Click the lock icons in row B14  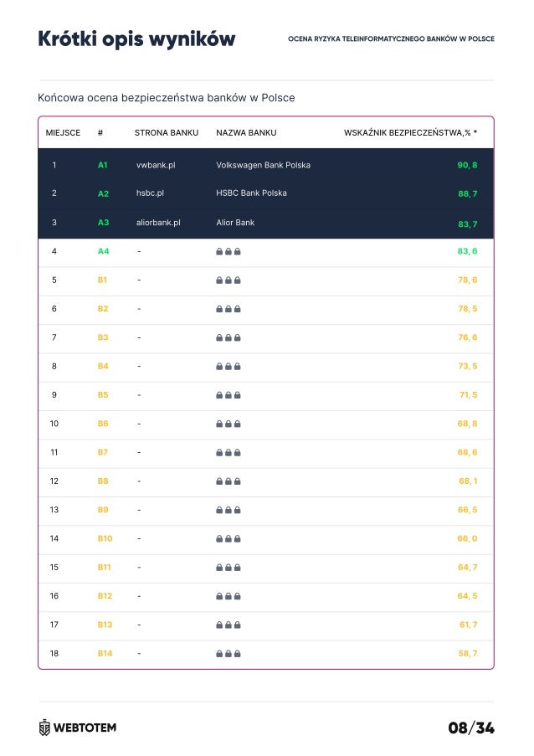click(x=228, y=654)
